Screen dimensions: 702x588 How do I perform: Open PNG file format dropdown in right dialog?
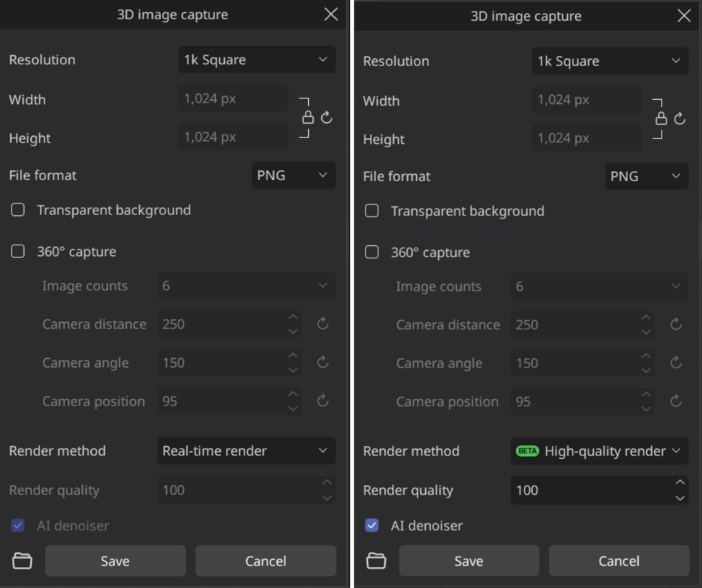coord(646,176)
